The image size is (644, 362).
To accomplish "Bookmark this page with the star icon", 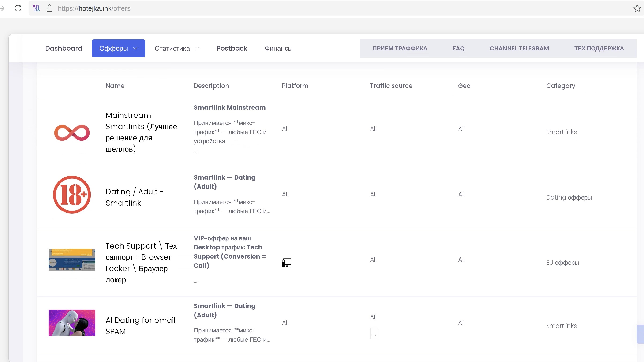I will tap(637, 8).
